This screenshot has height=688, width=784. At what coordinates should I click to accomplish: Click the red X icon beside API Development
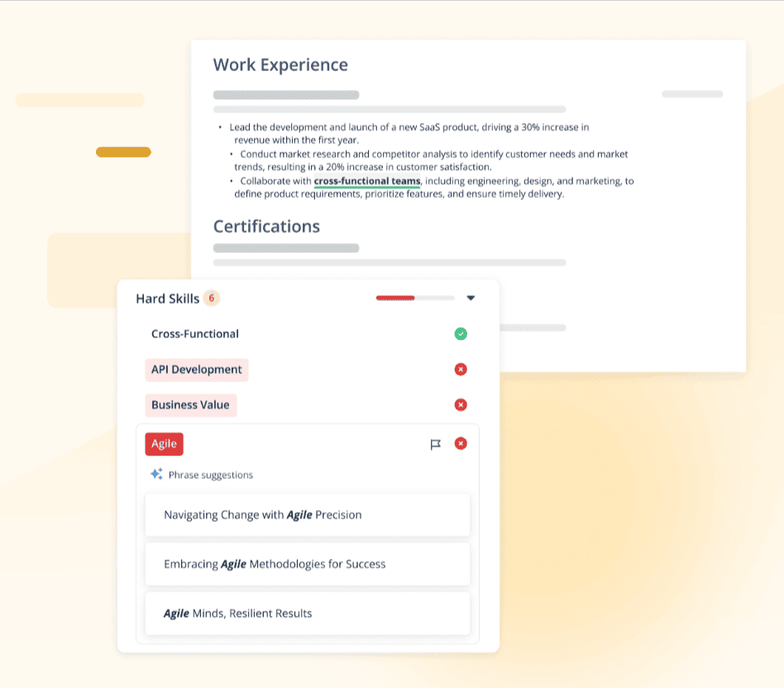[x=461, y=370]
